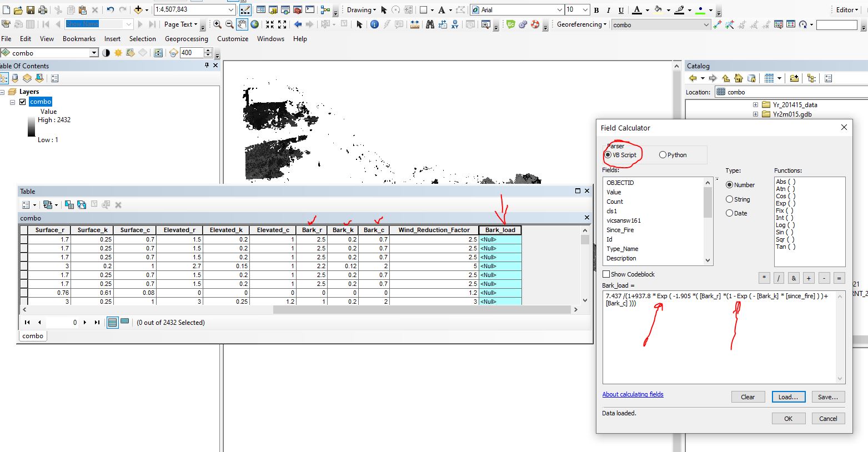This screenshot has width=868, height=452.
Task: Open the Geoprocessing menu
Action: pyautogui.click(x=186, y=39)
